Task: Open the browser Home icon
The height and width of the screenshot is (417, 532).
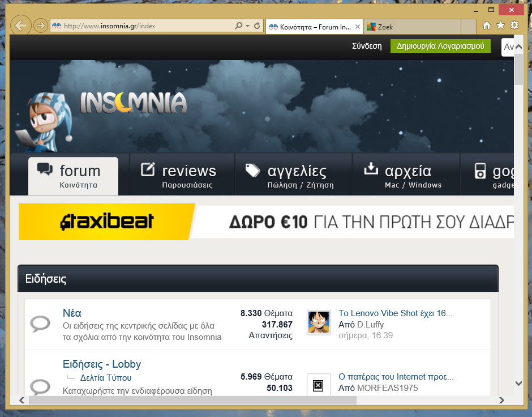Action: [x=487, y=25]
